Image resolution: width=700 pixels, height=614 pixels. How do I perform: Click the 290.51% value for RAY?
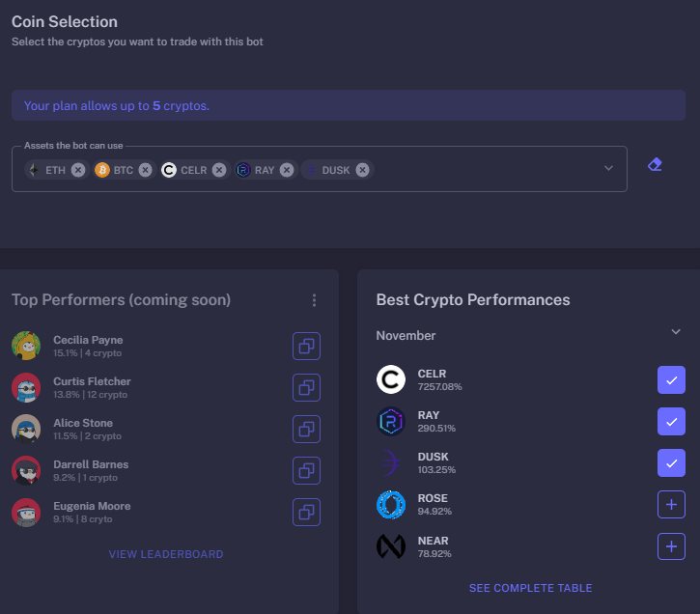(x=436, y=429)
